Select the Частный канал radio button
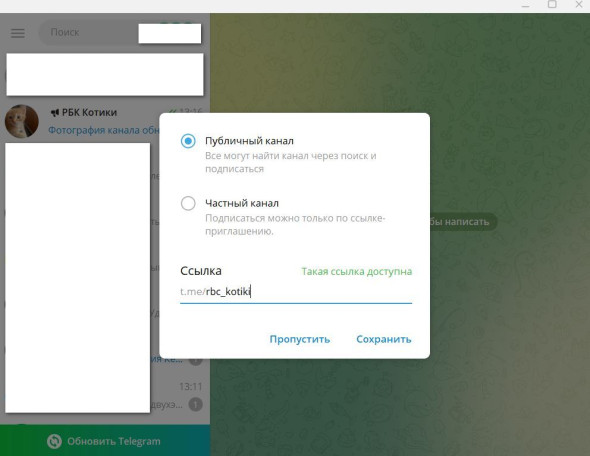Viewport: 590px width, 456px height. (188, 203)
